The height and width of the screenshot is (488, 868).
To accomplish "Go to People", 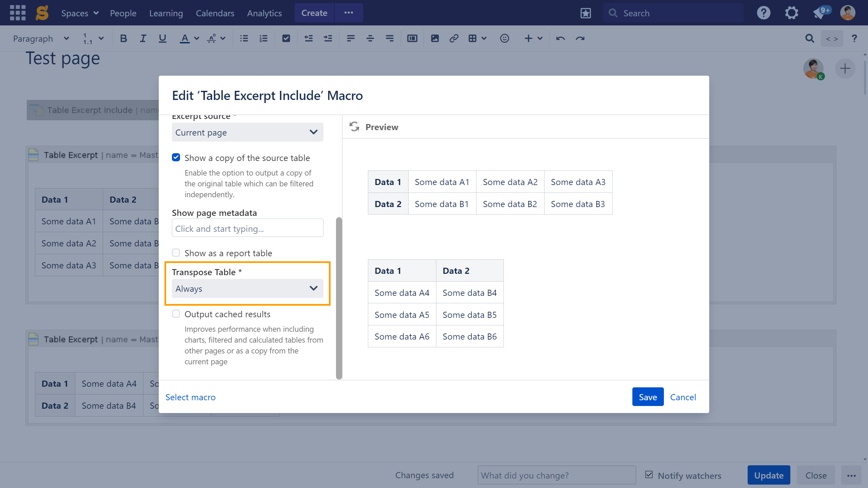I will [x=123, y=13].
